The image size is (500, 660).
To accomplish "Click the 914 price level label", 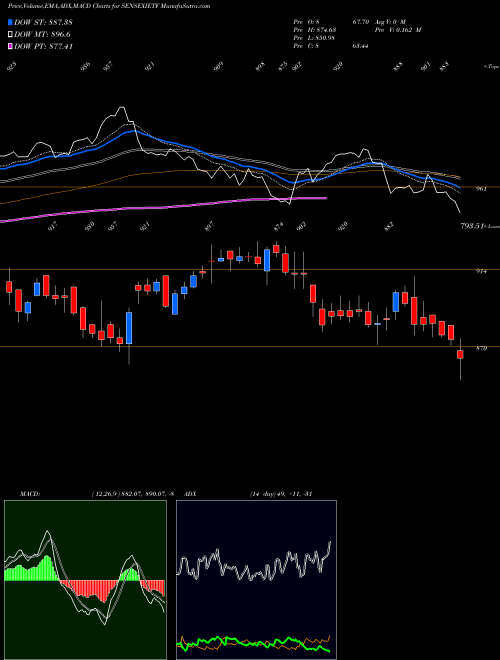I will point(481,271).
